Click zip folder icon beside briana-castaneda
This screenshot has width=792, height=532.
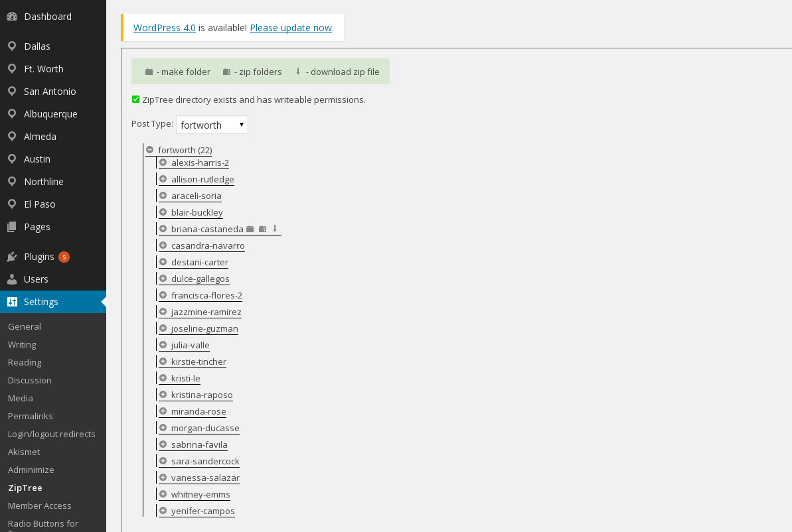(263, 229)
